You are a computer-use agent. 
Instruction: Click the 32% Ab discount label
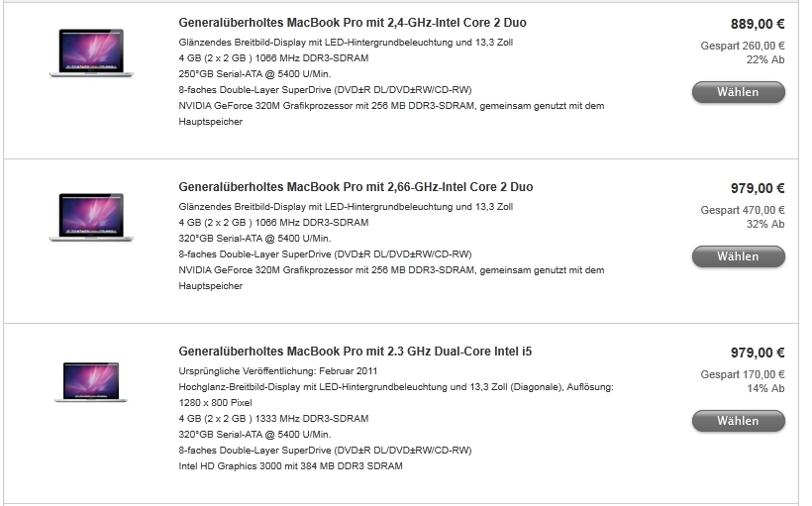pos(765,224)
